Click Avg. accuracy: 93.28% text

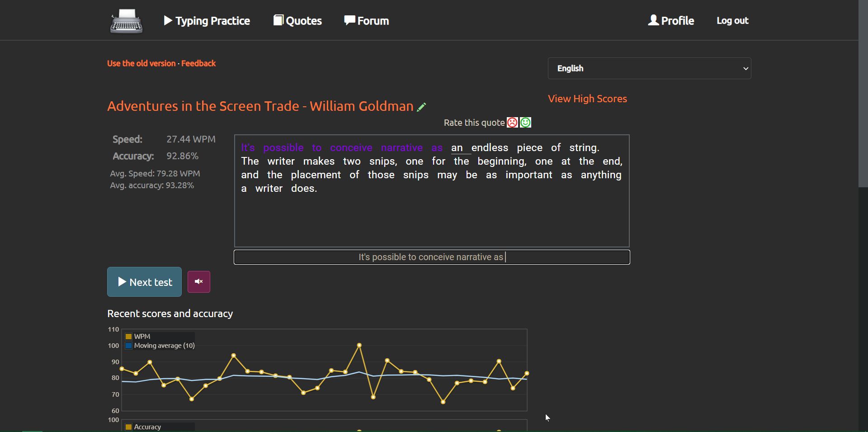click(152, 185)
